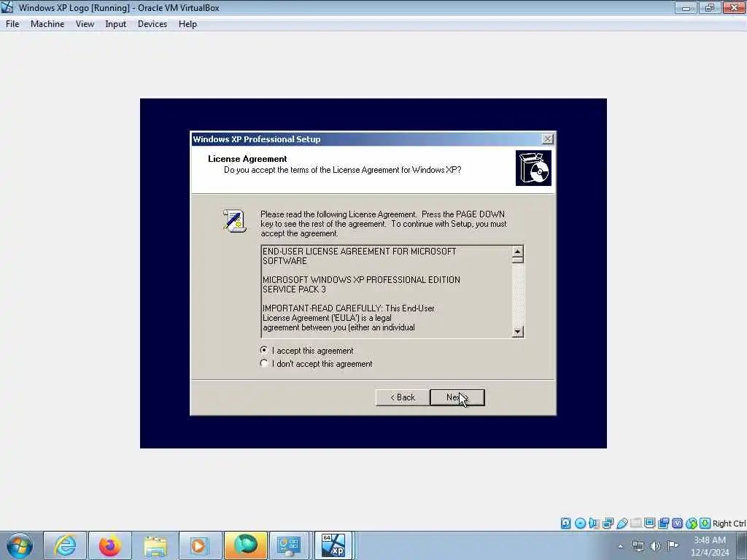Click the recording indicator in VirtualBox status bar
This screenshot has width=747, height=560.
point(663,524)
